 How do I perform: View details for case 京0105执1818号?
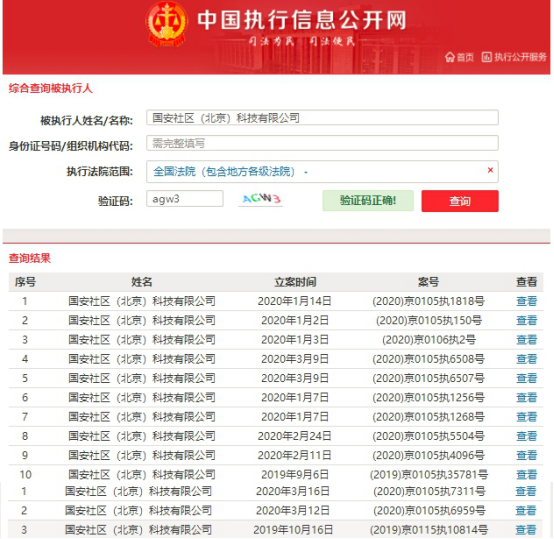click(526, 301)
